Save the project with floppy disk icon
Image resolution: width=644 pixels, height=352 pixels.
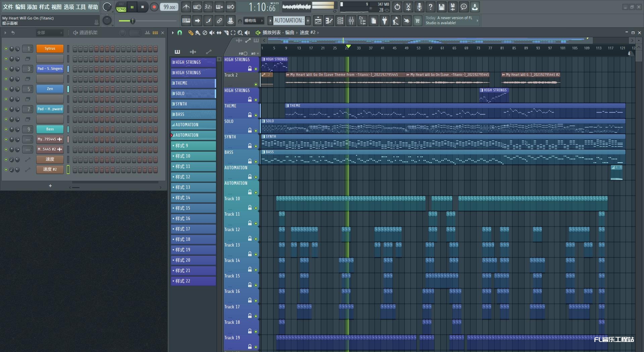point(442,7)
